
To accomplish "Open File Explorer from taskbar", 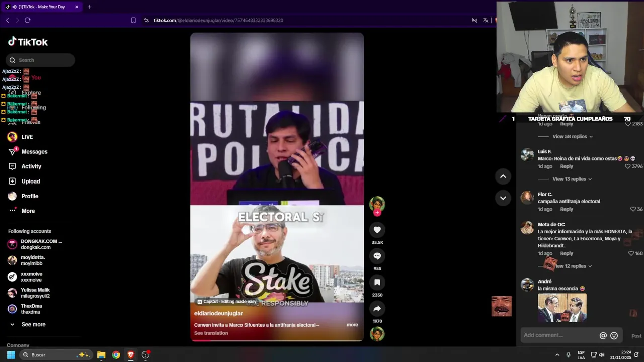I will pyautogui.click(x=101, y=355).
